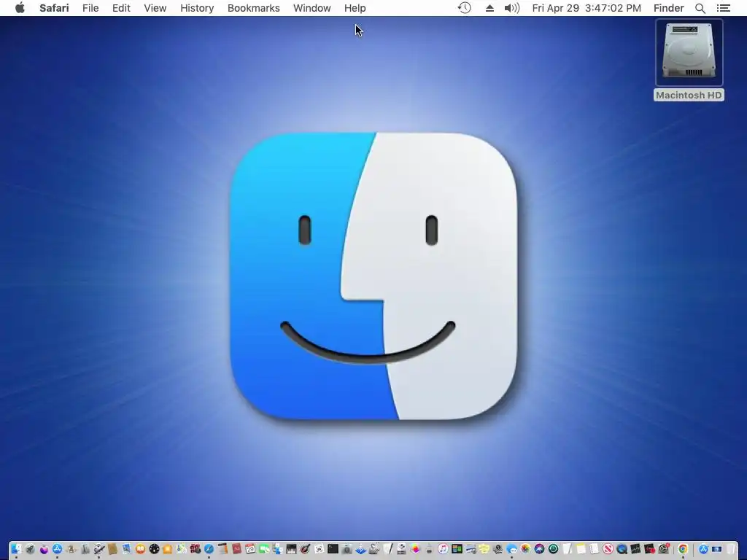This screenshot has height=560, width=747.
Task: Open the Trash in the Dock
Action: (x=729, y=549)
